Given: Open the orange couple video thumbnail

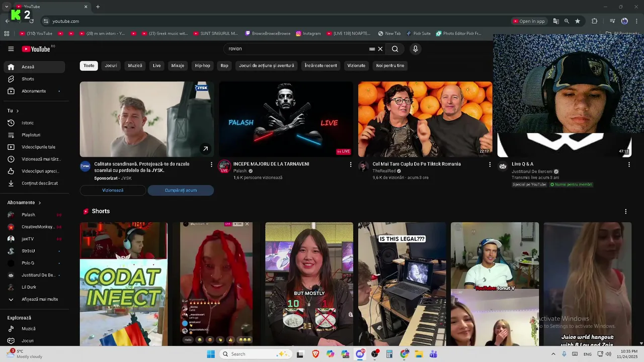Looking at the screenshot, I should (425, 119).
